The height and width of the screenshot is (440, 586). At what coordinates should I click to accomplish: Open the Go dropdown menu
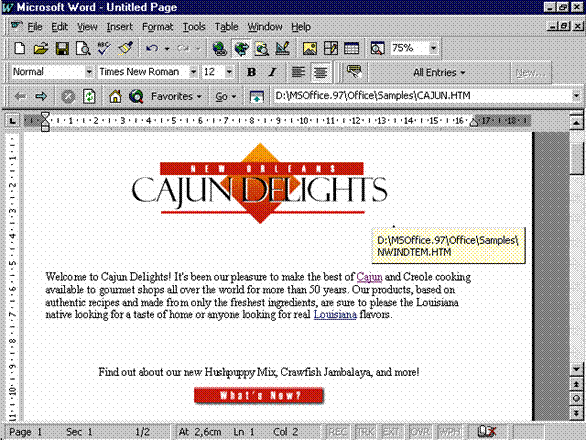tap(225, 97)
